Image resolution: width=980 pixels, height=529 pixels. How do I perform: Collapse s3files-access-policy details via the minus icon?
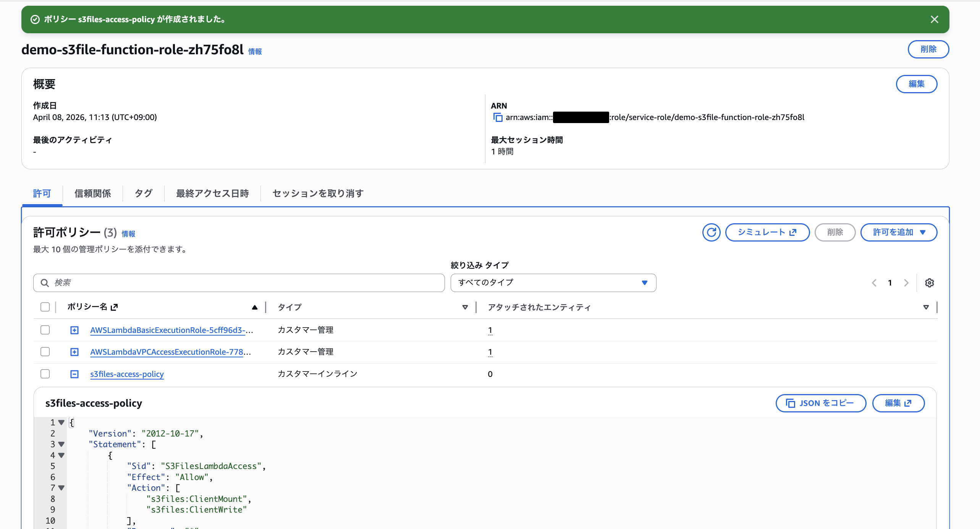(74, 374)
